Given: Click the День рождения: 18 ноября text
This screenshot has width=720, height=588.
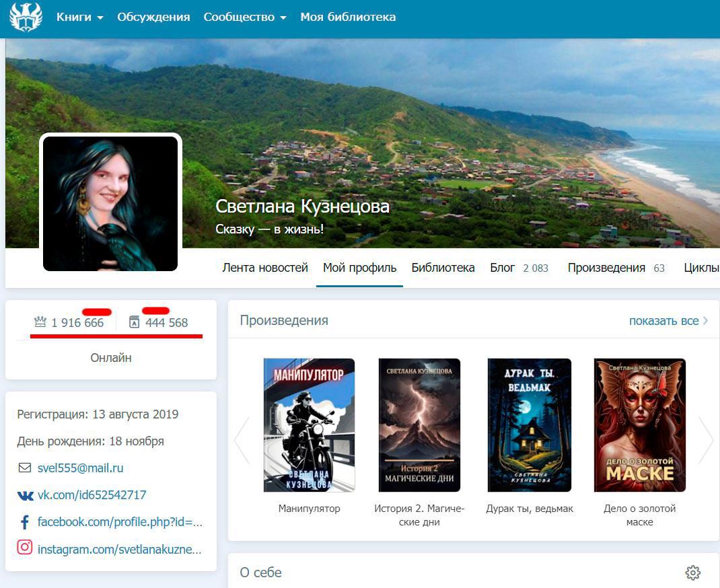Looking at the screenshot, I should pos(90,441).
